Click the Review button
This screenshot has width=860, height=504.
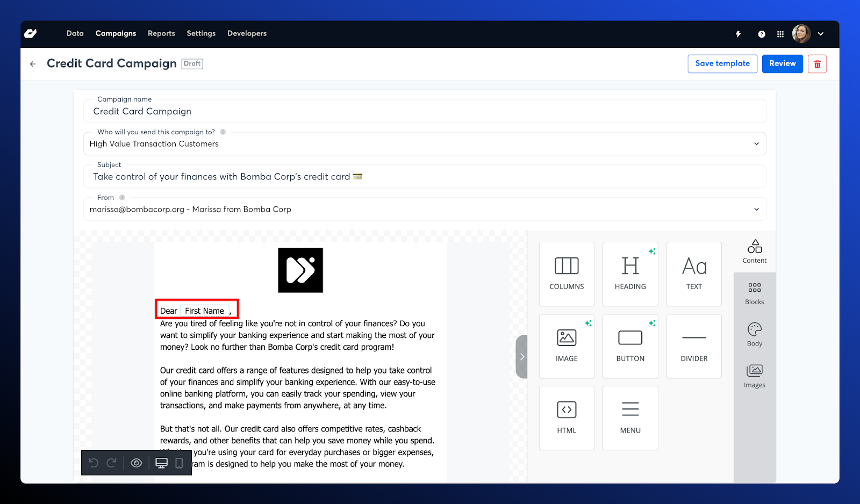point(782,63)
